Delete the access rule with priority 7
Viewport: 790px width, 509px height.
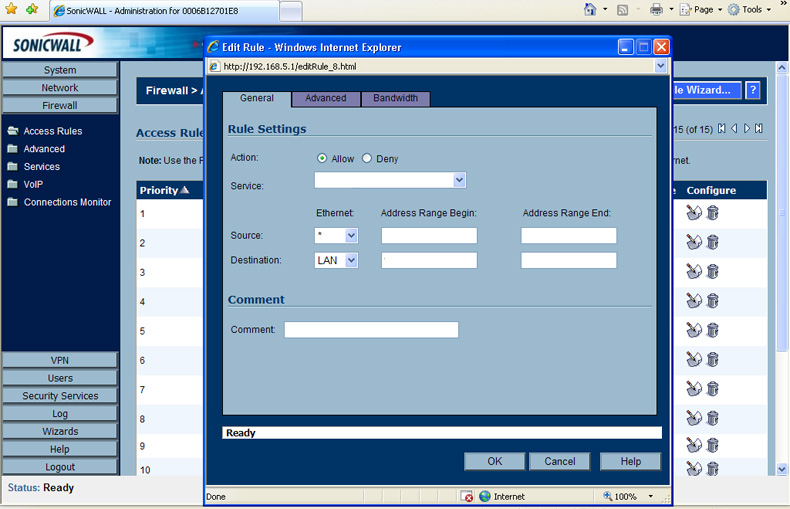(x=712, y=389)
